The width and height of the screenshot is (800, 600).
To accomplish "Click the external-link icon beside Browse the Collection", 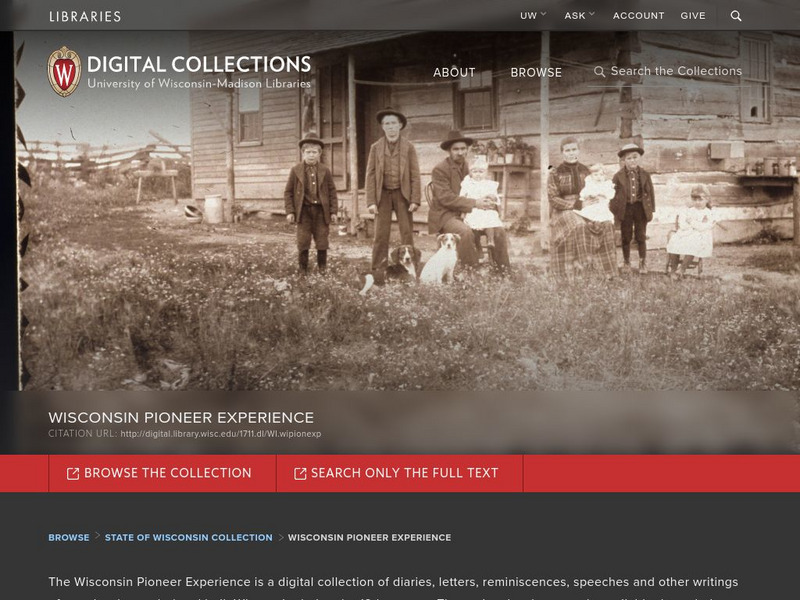I will (x=73, y=473).
